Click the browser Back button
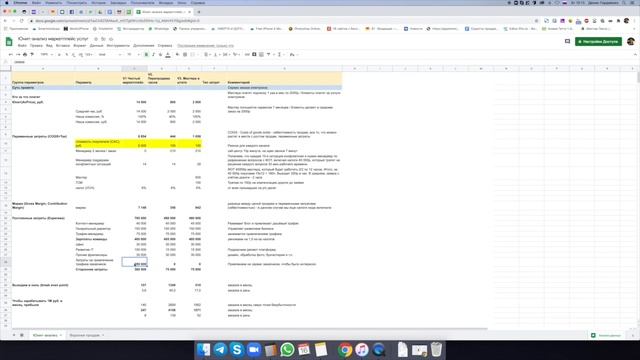Viewport: 640px width, 360px height. point(5,21)
